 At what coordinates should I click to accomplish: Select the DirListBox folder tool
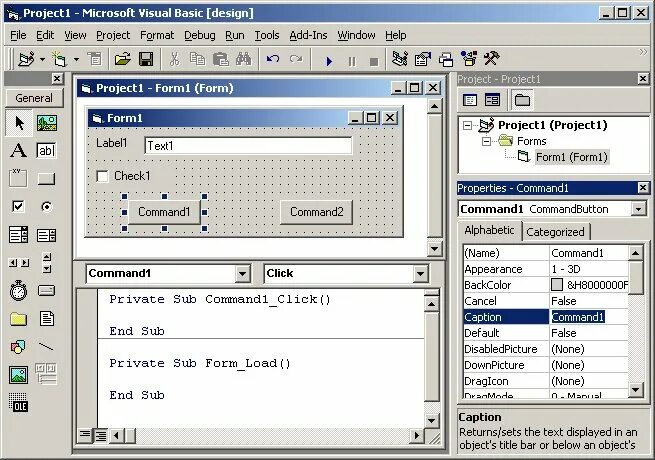pyautogui.click(x=18, y=319)
